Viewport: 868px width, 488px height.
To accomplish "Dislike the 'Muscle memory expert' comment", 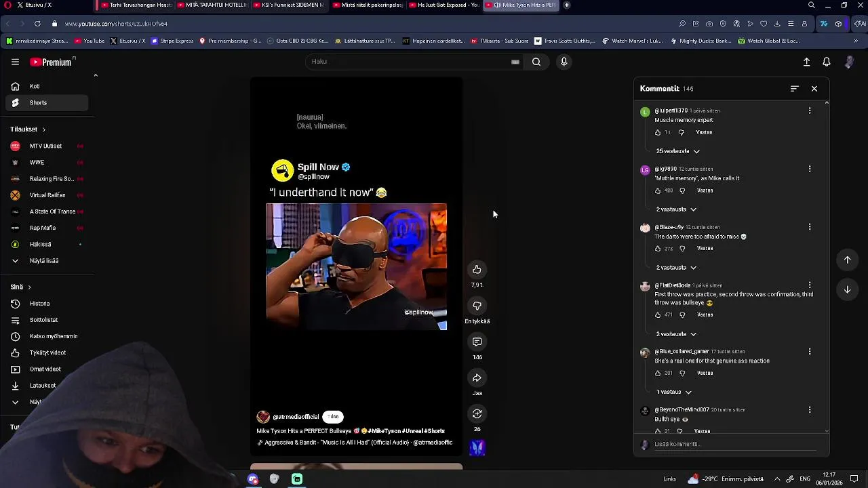I will pos(682,132).
